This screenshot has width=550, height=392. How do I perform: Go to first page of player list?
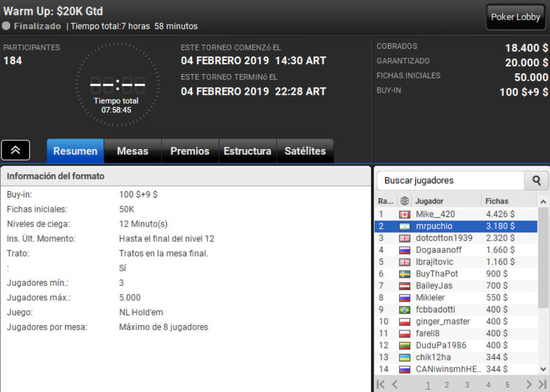(x=381, y=384)
